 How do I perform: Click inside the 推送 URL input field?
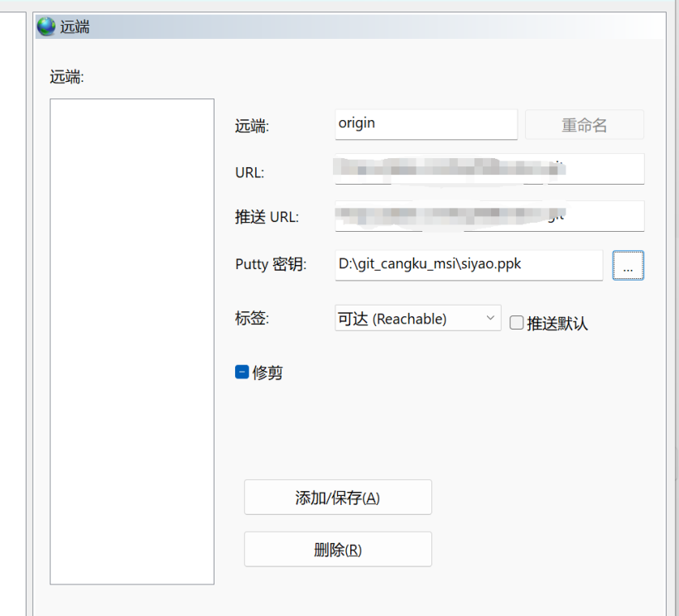pyautogui.click(x=489, y=217)
